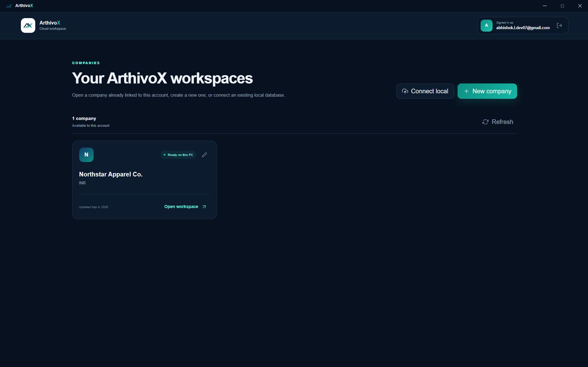Minimize the ArthivoX window

pyautogui.click(x=545, y=6)
